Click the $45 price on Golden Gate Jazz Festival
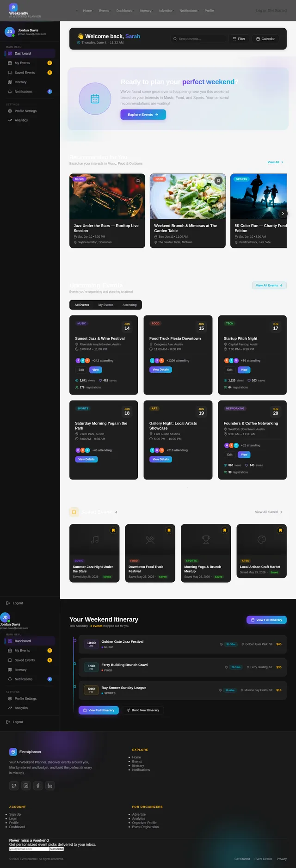 click(279, 644)
